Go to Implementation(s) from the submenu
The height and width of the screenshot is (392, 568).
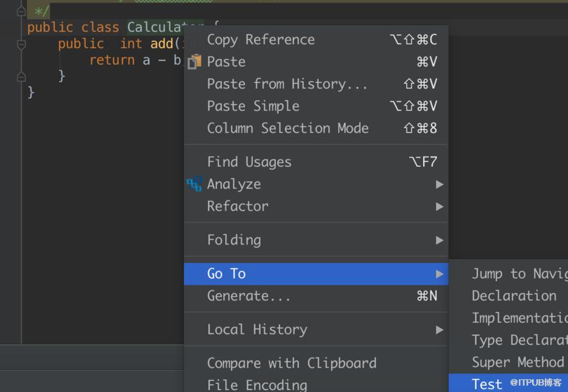point(509,318)
